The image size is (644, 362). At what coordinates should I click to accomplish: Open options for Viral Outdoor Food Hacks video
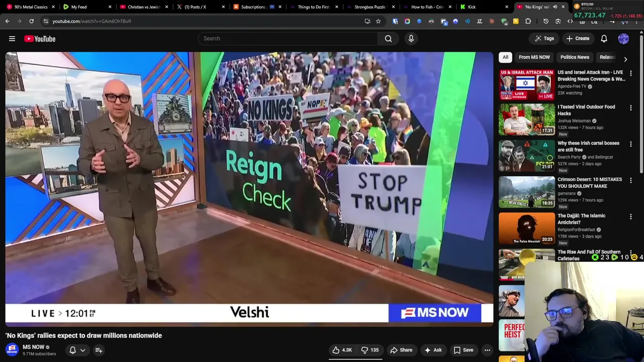[631, 108]
